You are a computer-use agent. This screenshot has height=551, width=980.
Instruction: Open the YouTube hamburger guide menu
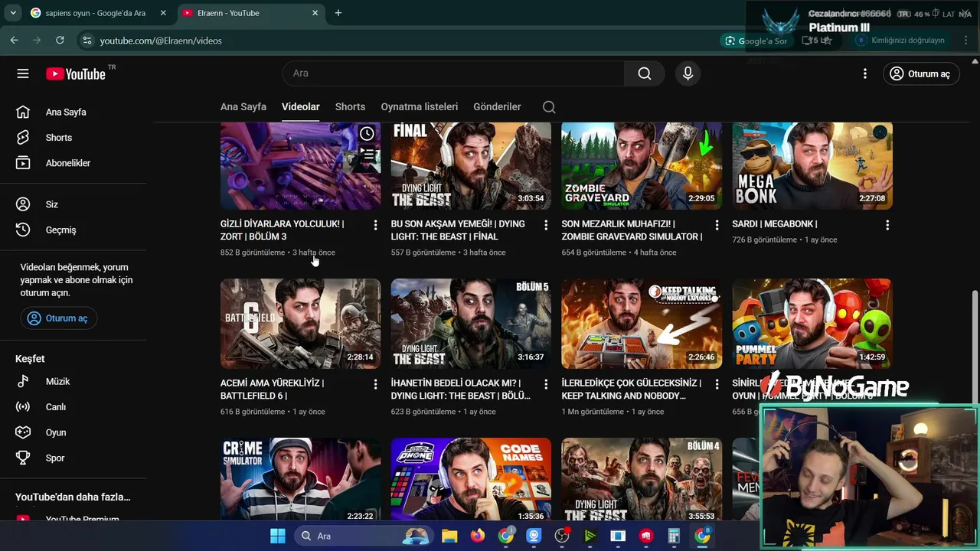click(x=23, y=73)
